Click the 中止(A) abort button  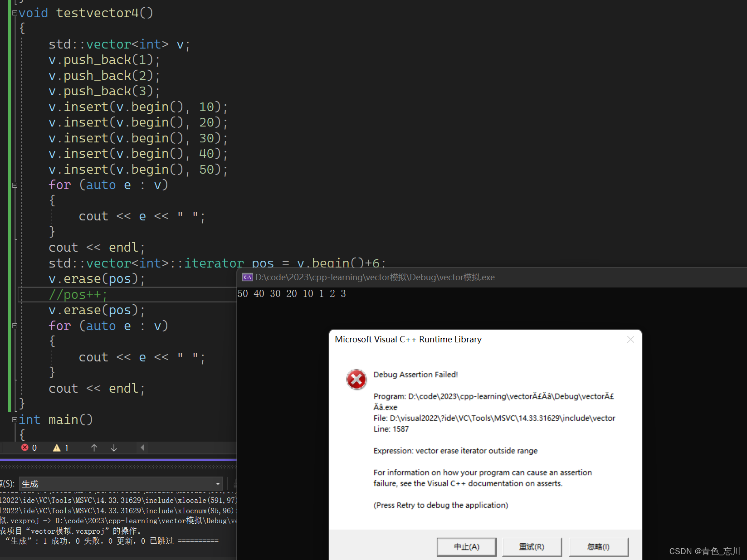pyautogui.click(x=467, y=547)
